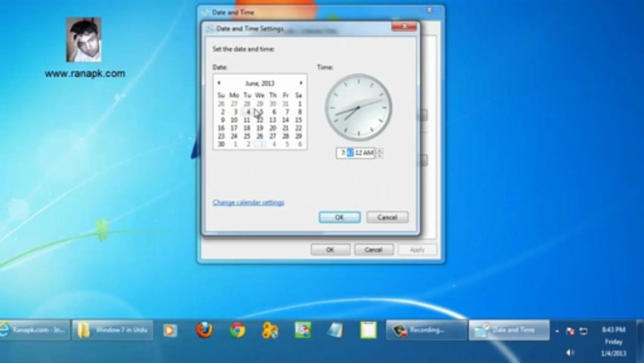Increase time with the up spinner arrow
Screen dimensions: 644x363
(379, 150)
